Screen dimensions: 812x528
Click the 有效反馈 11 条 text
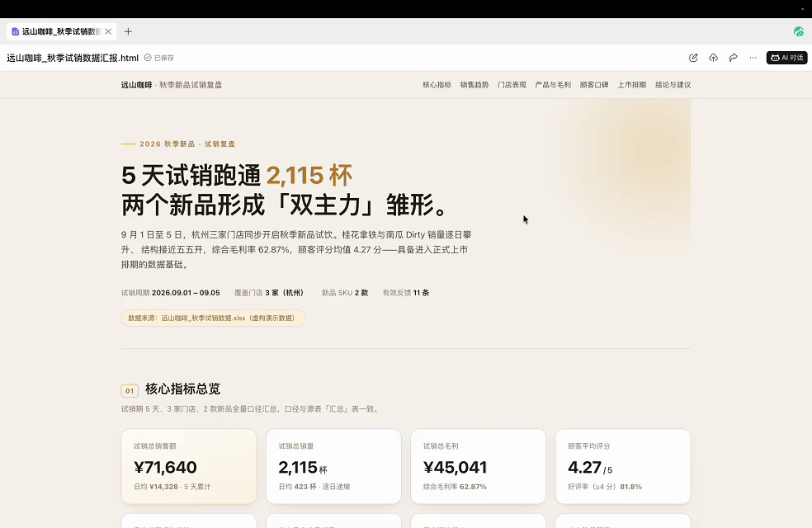click(x=405, y=293)
